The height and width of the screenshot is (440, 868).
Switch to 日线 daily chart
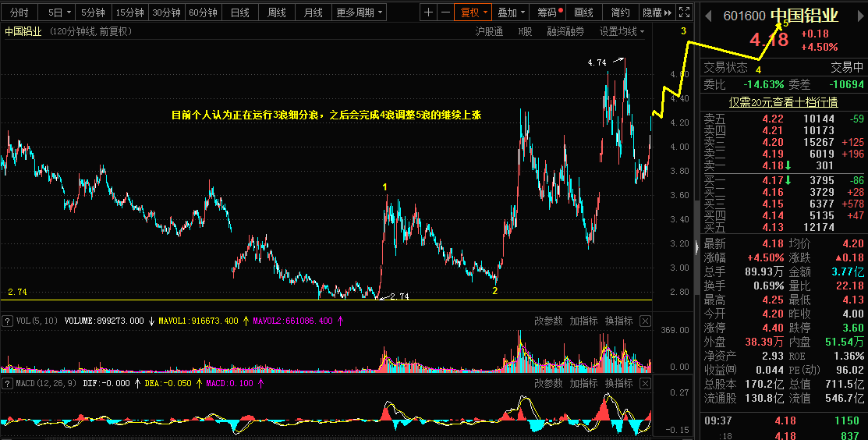pos(239,12)
